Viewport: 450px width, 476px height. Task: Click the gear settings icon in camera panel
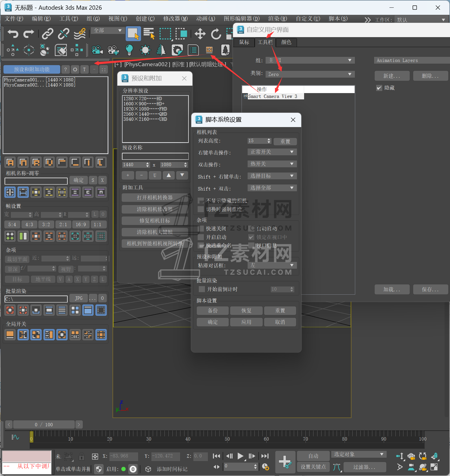point(75,69)
